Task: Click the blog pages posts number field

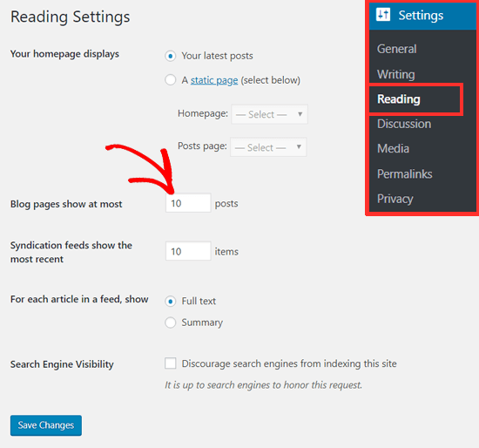Action: [x=188, y=203]
